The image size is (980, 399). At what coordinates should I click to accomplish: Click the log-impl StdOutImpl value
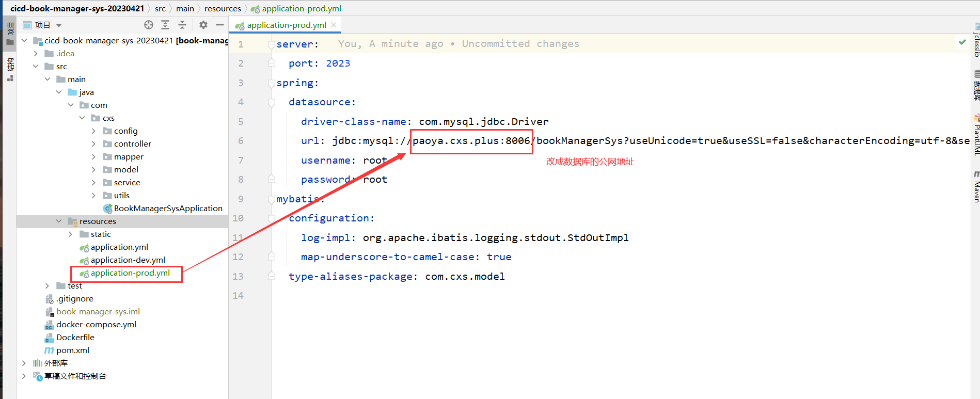click(x=496, y=237)
